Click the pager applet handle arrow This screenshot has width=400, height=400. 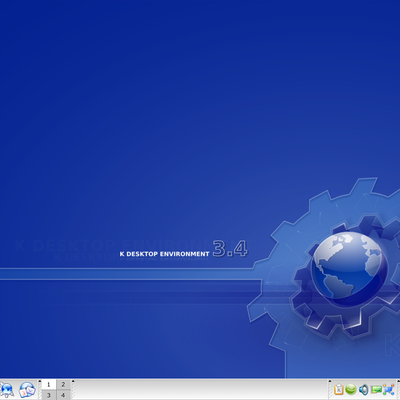40,381
